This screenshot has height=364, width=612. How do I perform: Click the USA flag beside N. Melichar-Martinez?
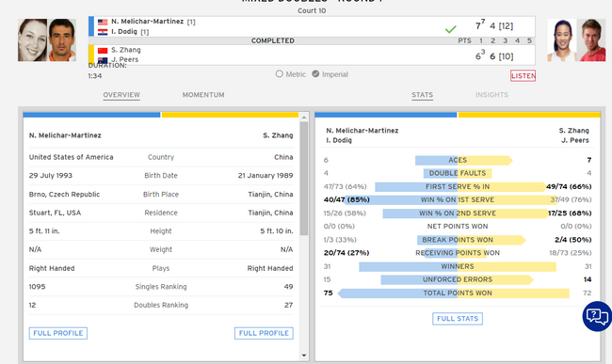pyautogui.click(x=103, y=22)
